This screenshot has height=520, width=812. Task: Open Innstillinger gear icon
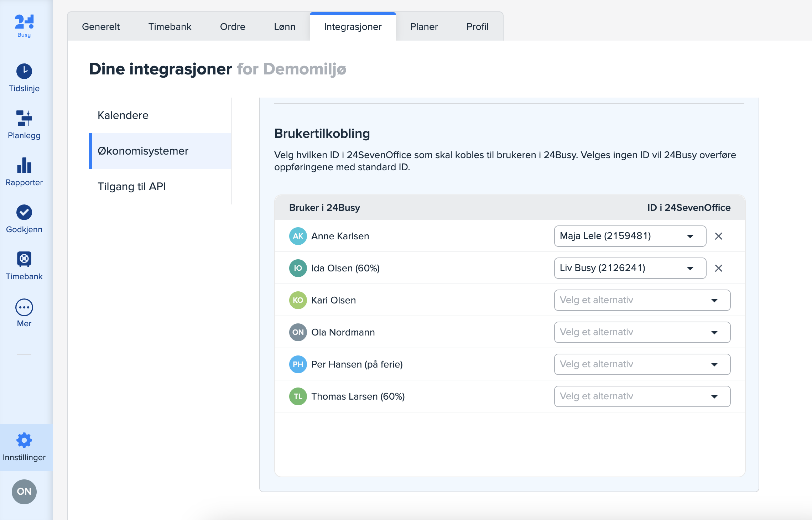(x=24, y=441)
